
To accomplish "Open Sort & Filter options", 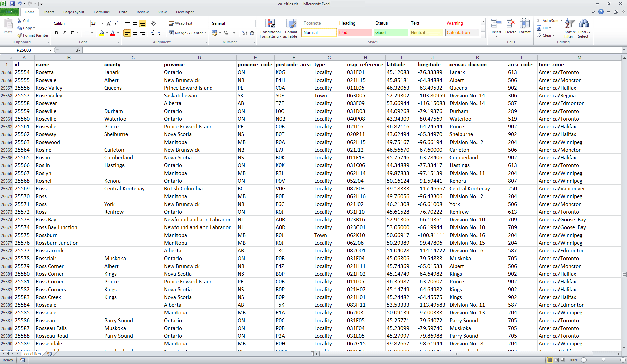I will click(569, 28).
